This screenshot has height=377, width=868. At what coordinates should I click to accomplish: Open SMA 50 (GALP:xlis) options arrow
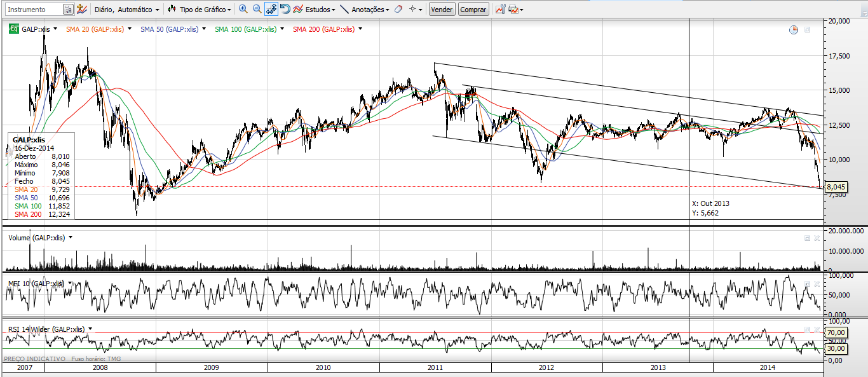[x=204, y=29]
